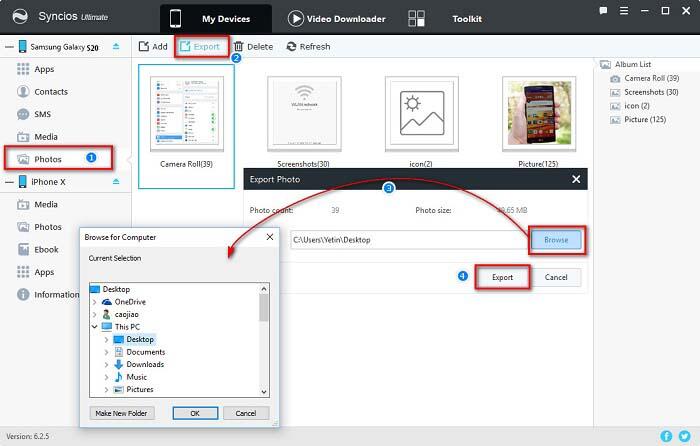Open the Toolkit tab
The width and height of the screenshot is (700, 446).
[x=465, y=18]
